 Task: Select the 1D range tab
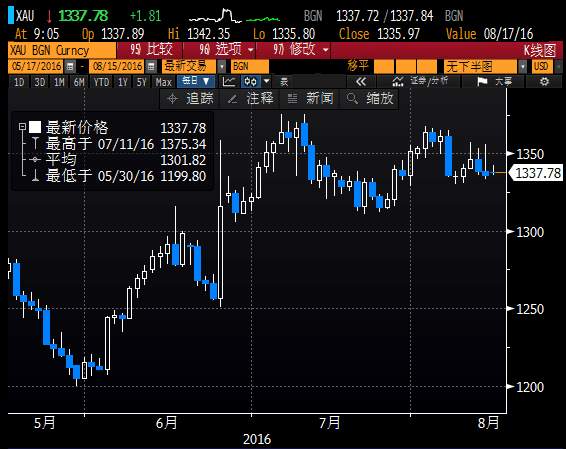tap(19, 82)
